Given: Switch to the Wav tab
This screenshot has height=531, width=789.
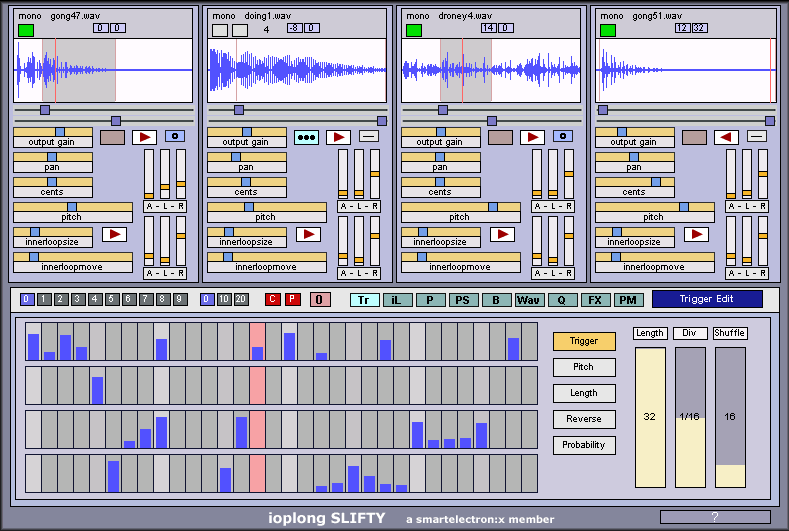Looking at the screenshot, I should 529,299.
